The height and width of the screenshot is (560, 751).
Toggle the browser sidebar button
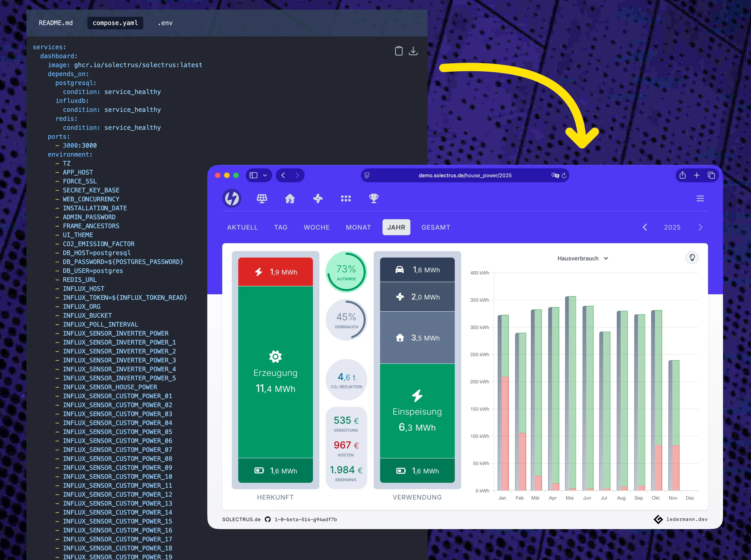tap(253, 175)
